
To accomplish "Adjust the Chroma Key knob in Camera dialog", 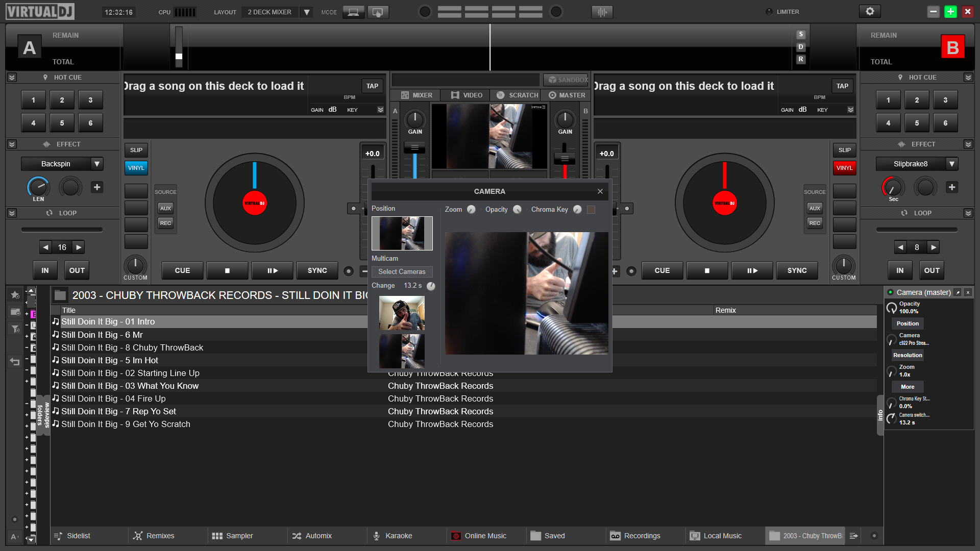I will click(x=577, y=210).
